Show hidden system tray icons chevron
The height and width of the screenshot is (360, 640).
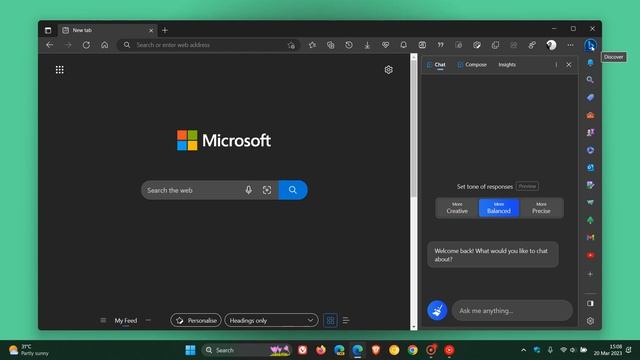523,350
